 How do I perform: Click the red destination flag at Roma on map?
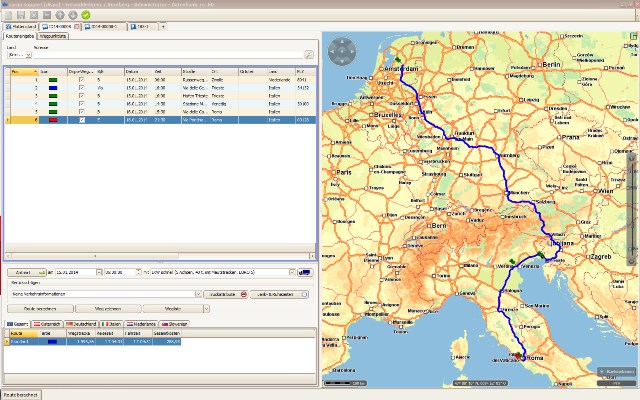[x=518, y=356]
